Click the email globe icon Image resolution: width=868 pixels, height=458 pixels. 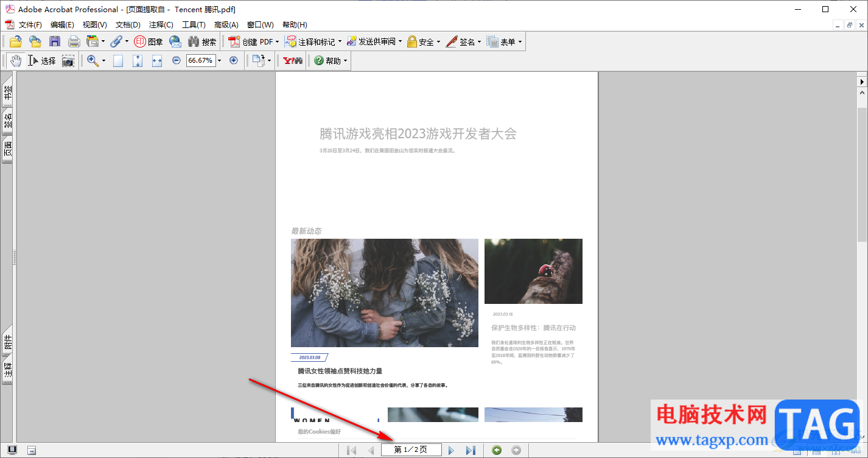point(175,41)
